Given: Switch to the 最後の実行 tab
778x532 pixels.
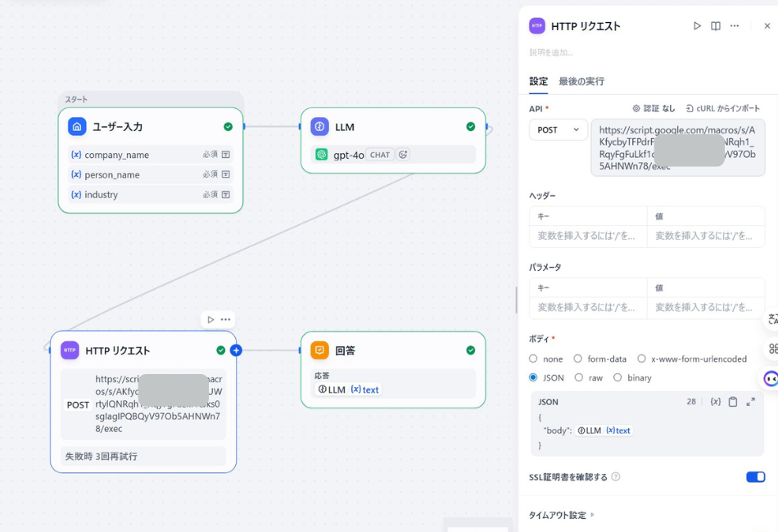Looking at the screenshot, I should coord(581,82).
